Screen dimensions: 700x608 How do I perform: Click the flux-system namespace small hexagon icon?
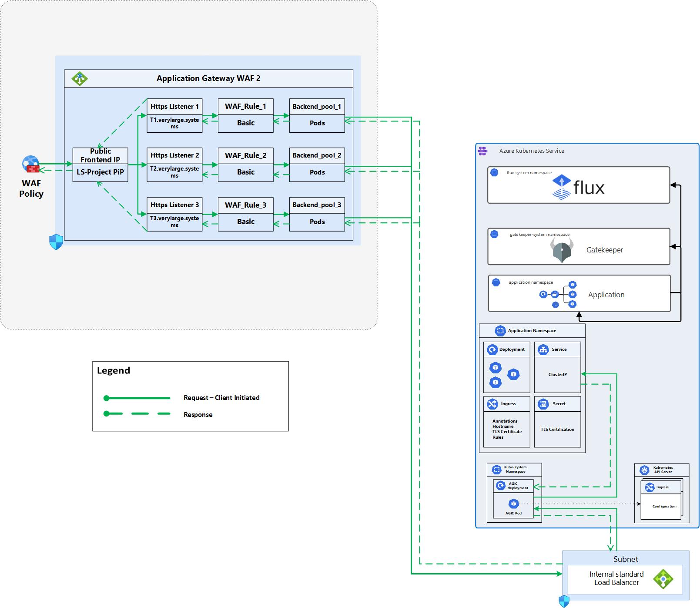[x=494, y=173]
